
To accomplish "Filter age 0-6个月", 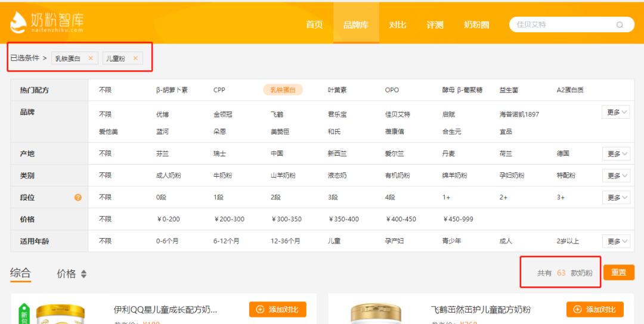I will pos(167,241).
